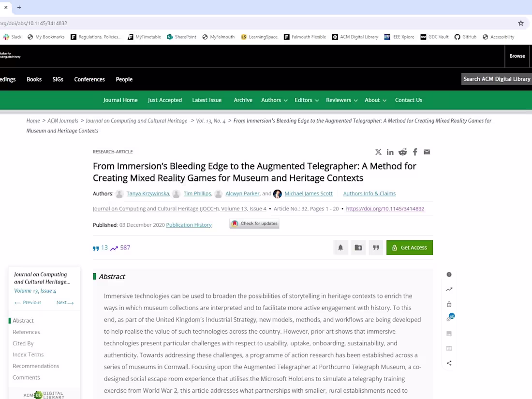532x399 pixels.
Task: Click the Get Access button
Action: [410, 248]
